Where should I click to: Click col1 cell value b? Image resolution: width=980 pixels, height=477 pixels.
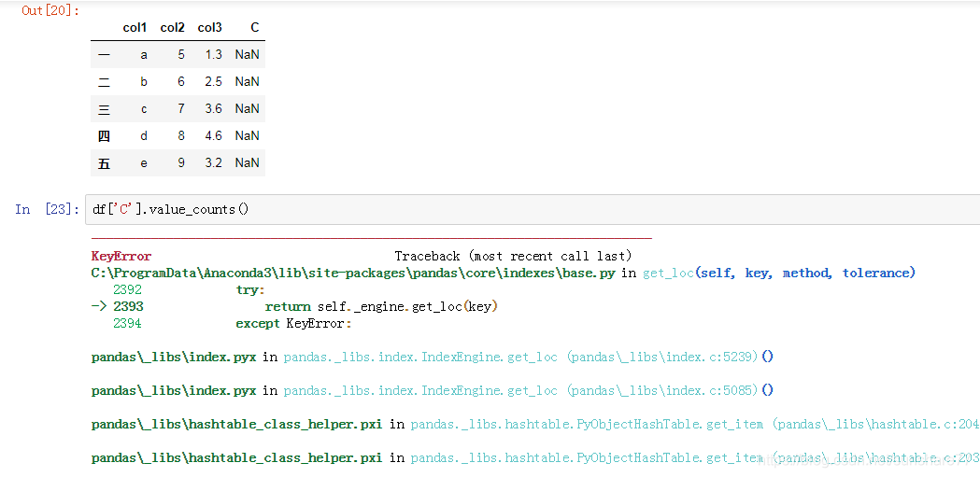(x=144, y=82)
